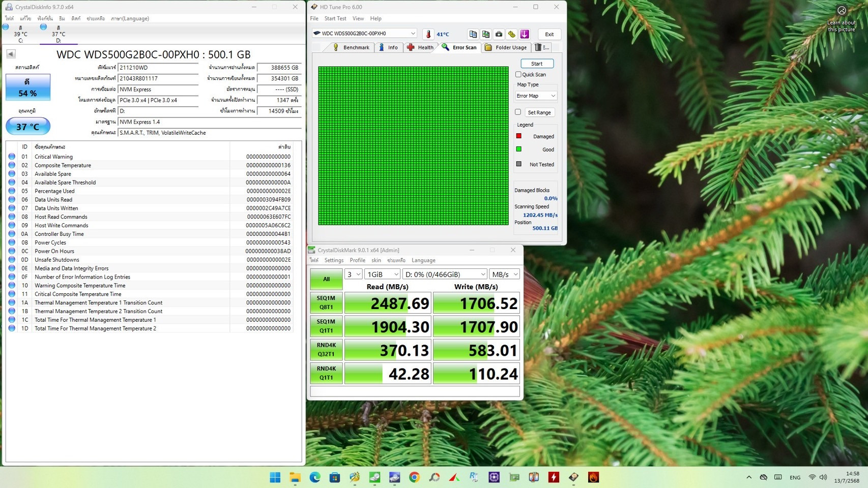Open the Start Test menu in HD Tune
The width and height of the screenshot is (868, 488).
coord(335,18)
